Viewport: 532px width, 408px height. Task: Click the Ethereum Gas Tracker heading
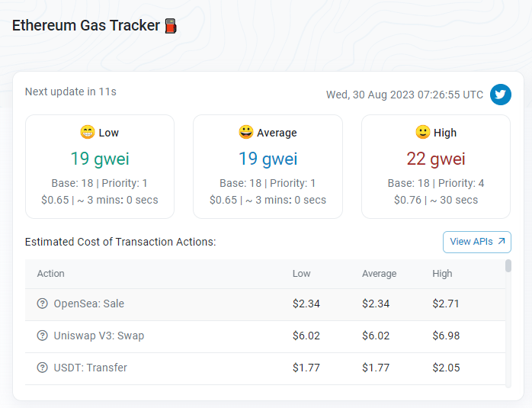(86, 25)
